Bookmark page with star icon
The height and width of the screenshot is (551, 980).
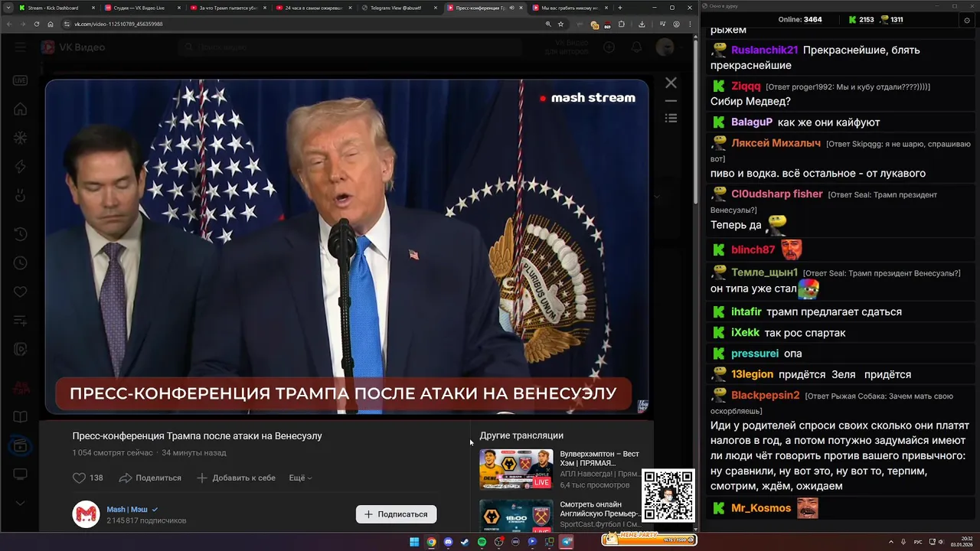(x=560, y=24)
